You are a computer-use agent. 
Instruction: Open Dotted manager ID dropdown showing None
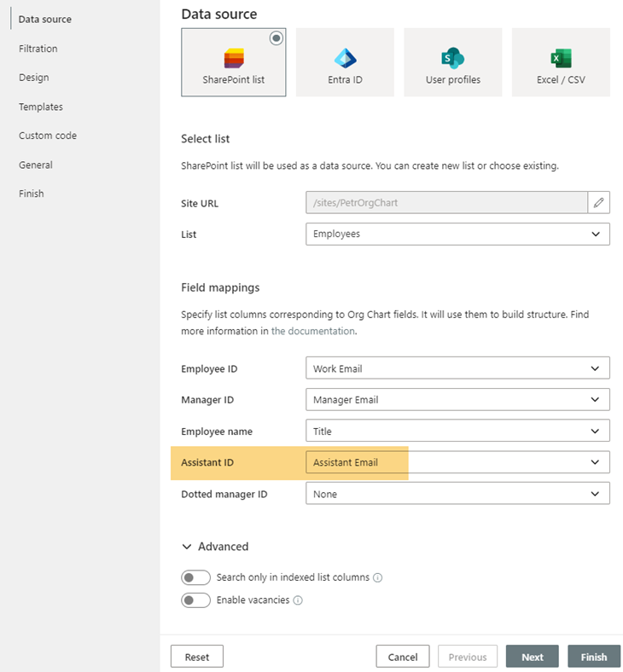click(457, 493)
